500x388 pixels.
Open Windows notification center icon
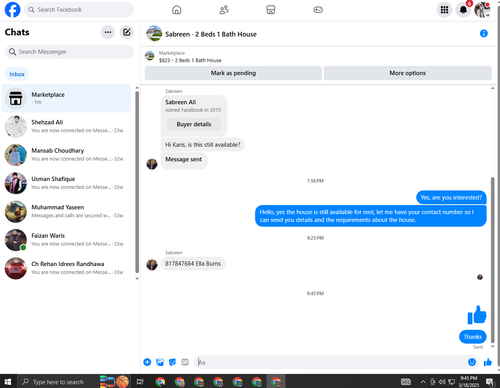coord(490,382)
